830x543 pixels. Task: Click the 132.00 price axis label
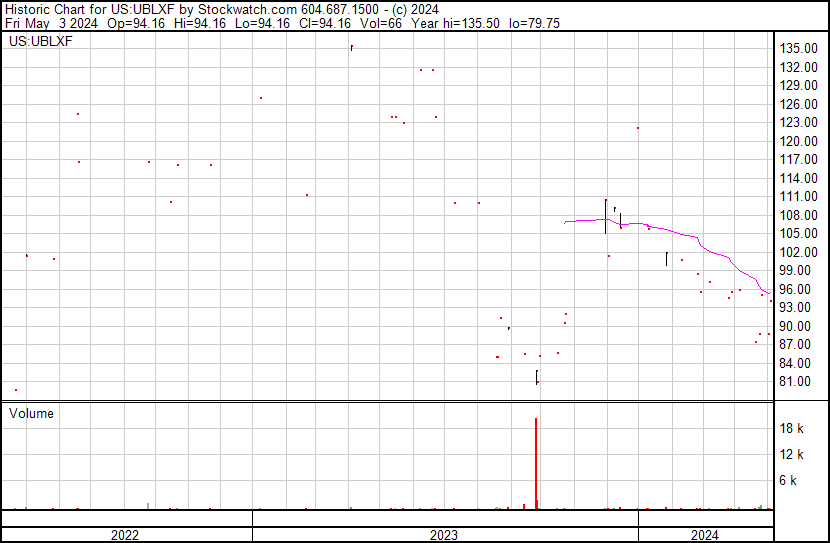[x=798, y=67]
